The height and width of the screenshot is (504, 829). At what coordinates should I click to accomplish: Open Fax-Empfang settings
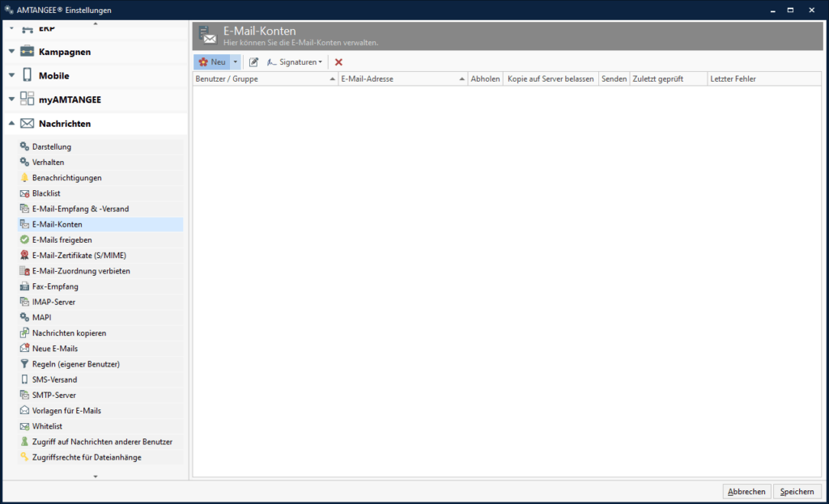pos(100,286)
